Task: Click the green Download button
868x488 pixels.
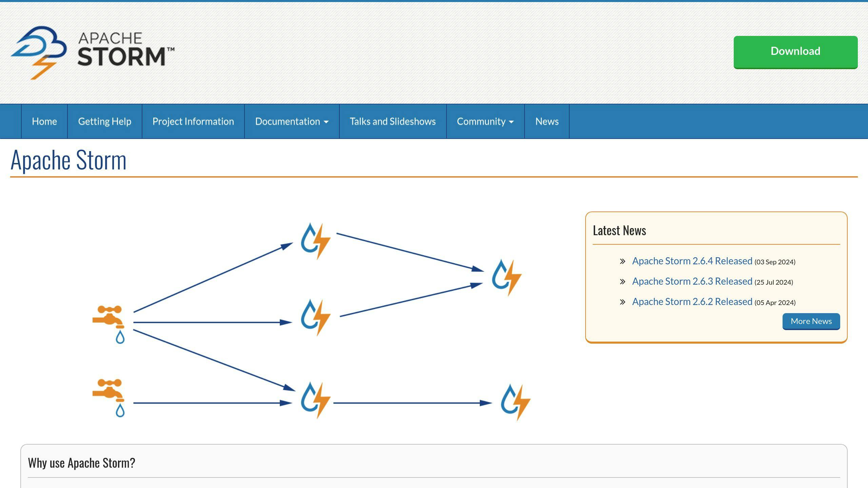Action: tap(795, 52)
